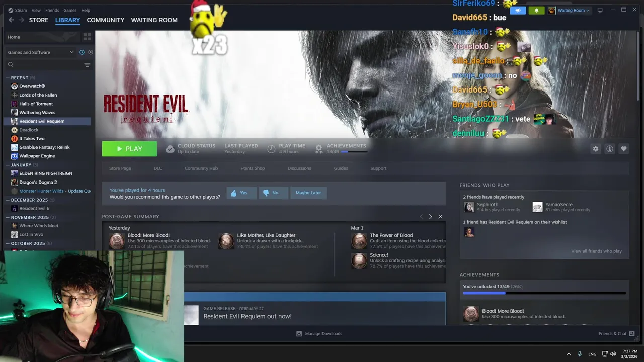The image size is (644, 362).
Task: Click the forward navigation arrow
Action: pyautogui.click(x=21, y=20)
